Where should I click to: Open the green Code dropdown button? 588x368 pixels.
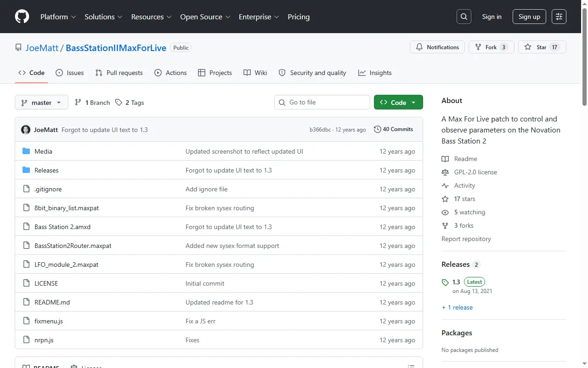point(398,103)
